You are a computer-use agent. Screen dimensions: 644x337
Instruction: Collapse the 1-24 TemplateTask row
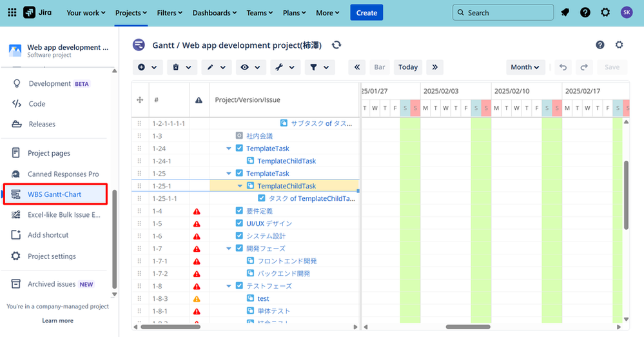229,148
